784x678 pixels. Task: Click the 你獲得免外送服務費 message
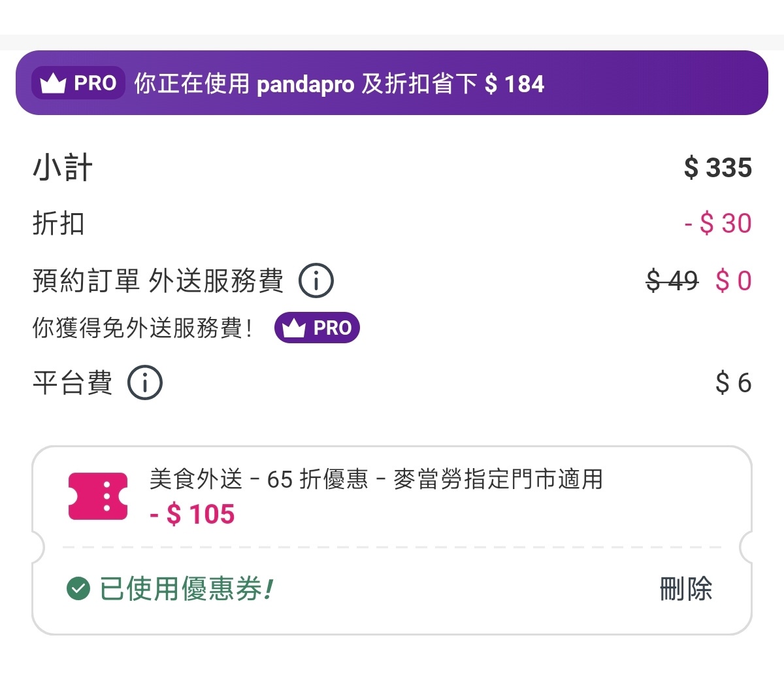click(x=142, y=328)
